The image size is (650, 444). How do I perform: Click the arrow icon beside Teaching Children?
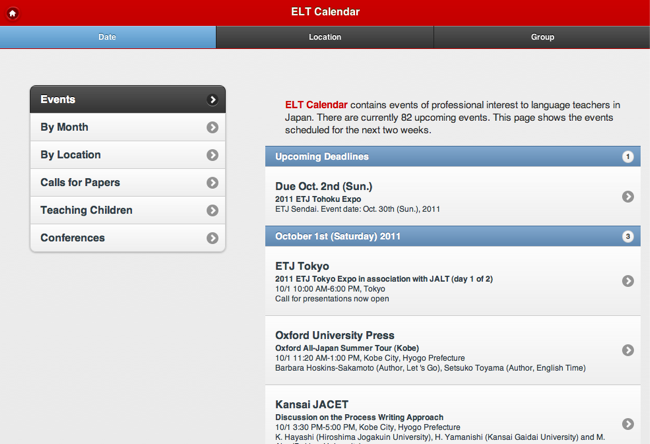(x=212, y=211)
